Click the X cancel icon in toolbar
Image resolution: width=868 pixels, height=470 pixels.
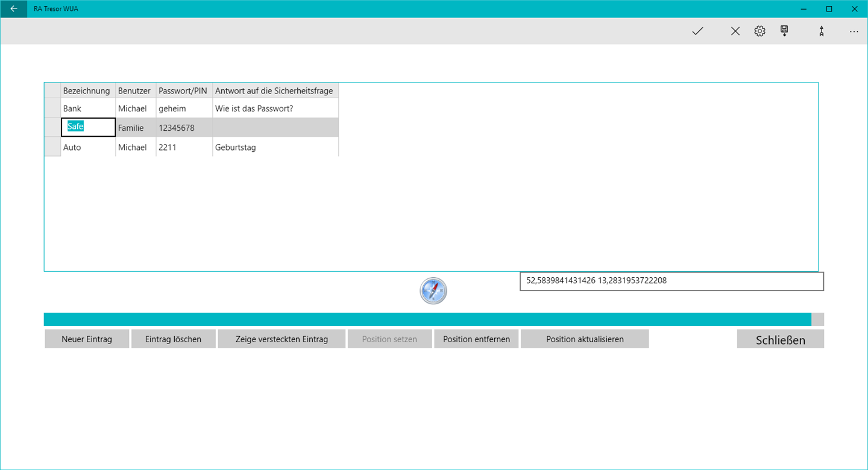tap(735, 31)
